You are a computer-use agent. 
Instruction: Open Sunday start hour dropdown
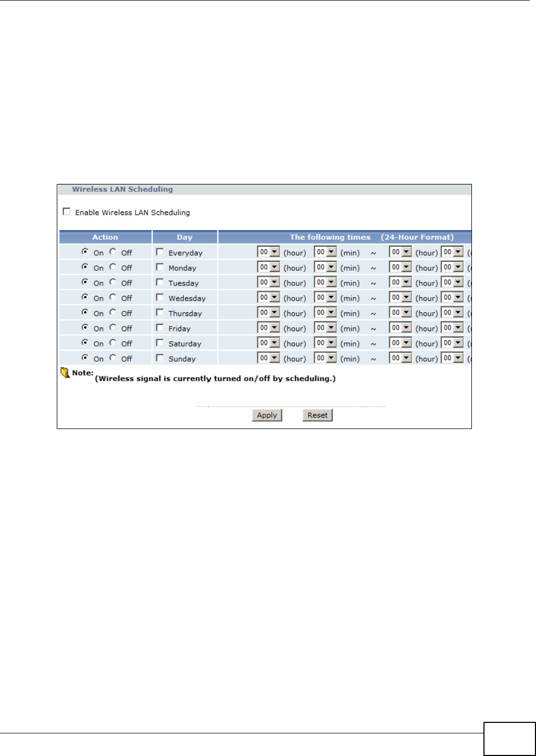click(269, 359)
